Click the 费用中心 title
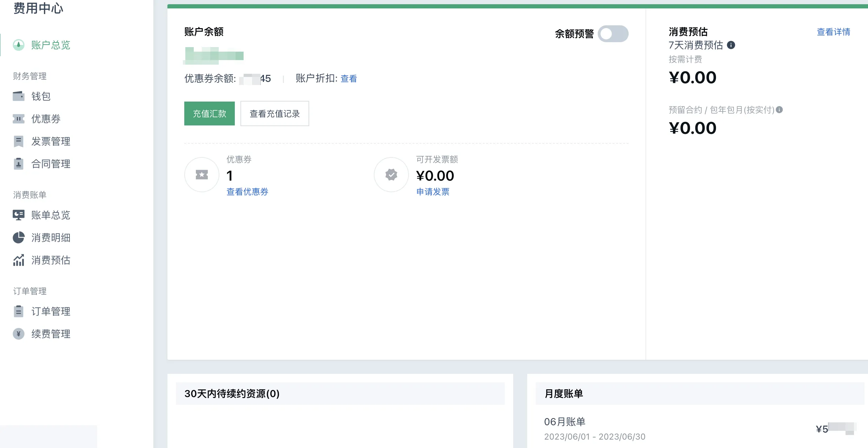 point(38,8)
